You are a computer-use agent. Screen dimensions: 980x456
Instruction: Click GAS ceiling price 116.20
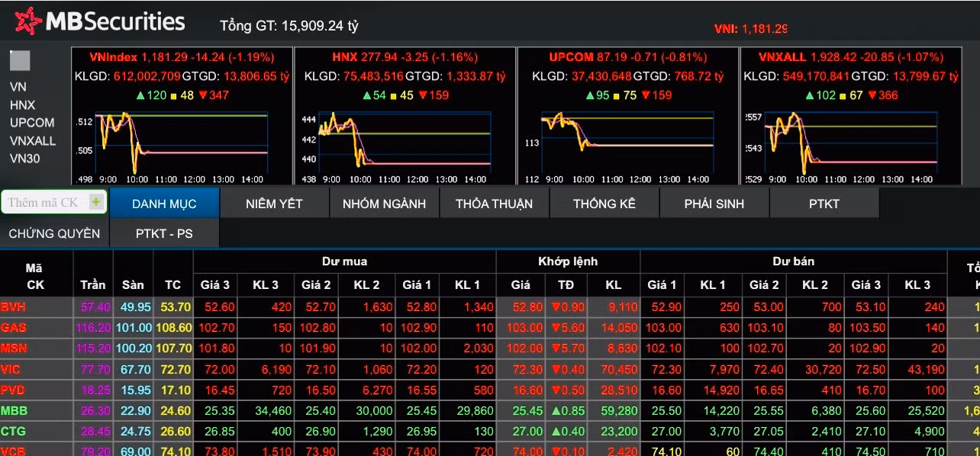[x=93, y=328]
